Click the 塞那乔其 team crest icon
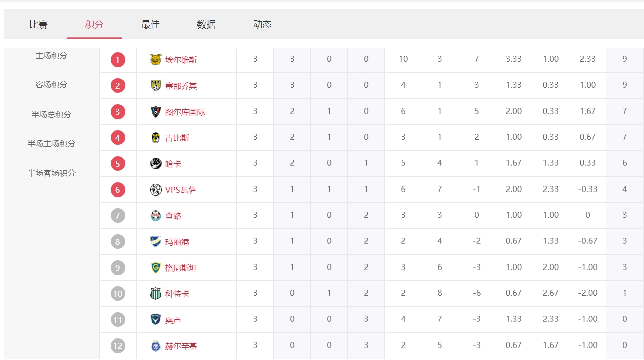Image resolution: width=644 pixels, height=360 pixels. tap(156, 86)
